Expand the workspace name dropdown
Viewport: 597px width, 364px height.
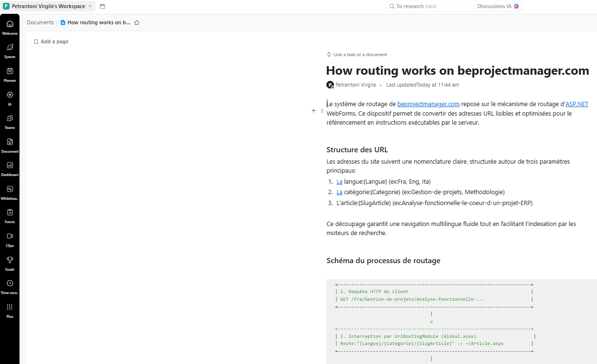coord(90,6)
